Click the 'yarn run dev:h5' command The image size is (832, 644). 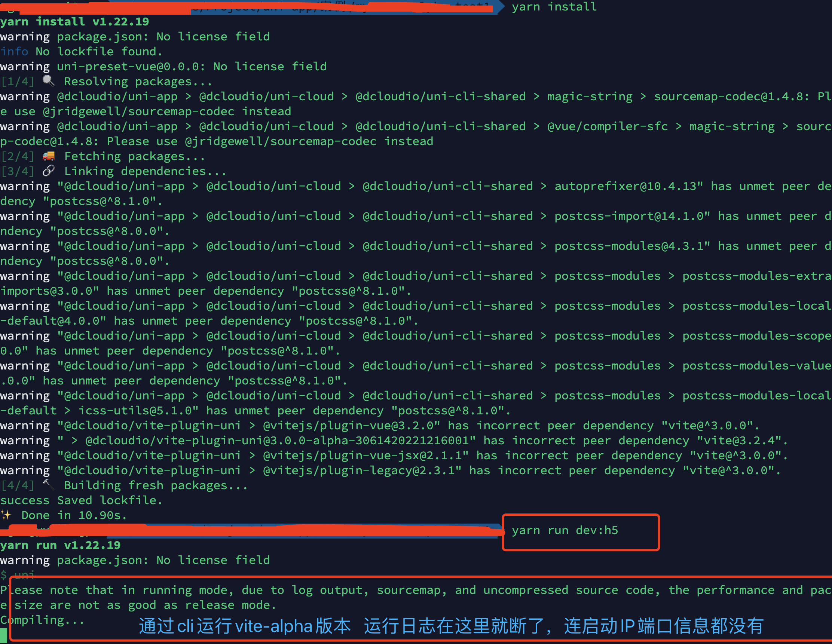click(565, 531)
